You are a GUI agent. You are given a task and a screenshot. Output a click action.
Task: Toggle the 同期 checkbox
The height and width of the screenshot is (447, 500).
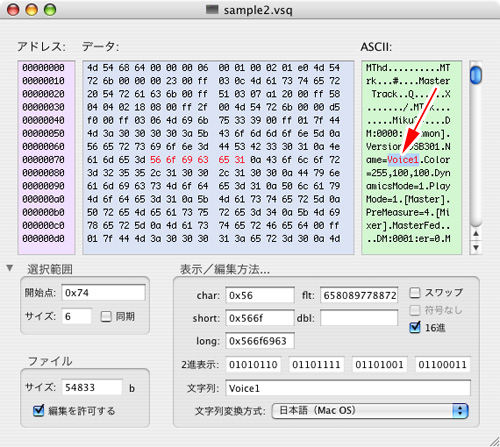tap(106, 316)
